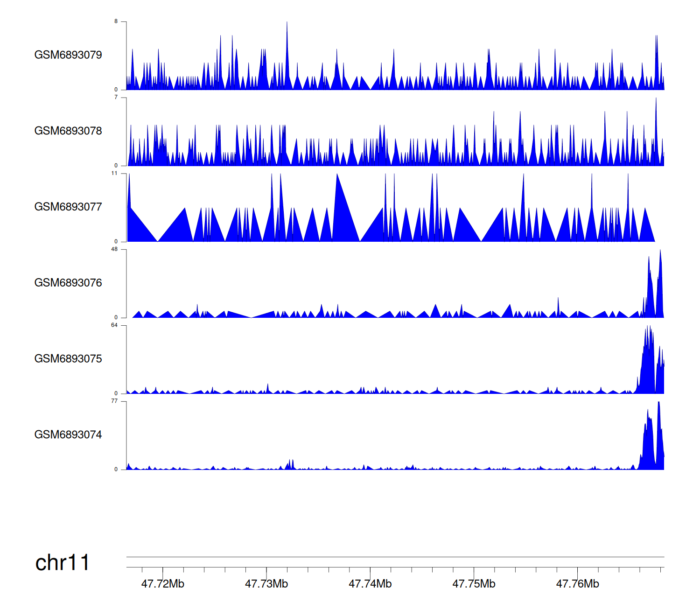The height and width of the screenshot is (616, 700).
Task: Select the 47.75Mb axis tick label
Action: (474, 584)
